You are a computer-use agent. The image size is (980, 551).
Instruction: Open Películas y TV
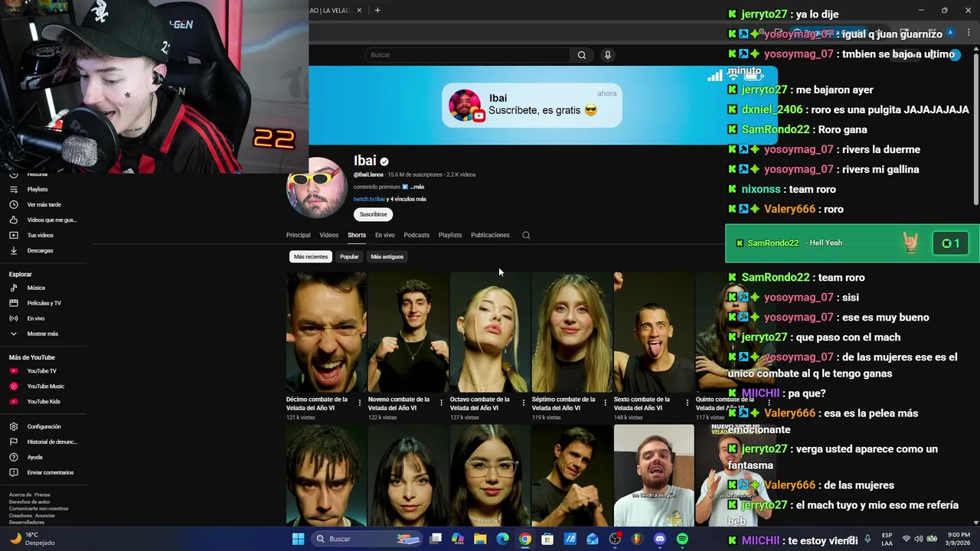[44, 303]
